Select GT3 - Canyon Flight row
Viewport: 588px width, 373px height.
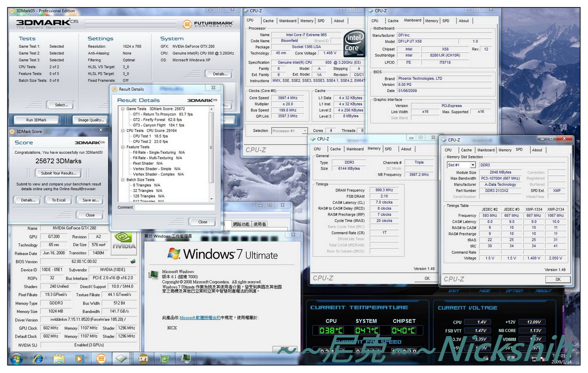pos(158,125)
